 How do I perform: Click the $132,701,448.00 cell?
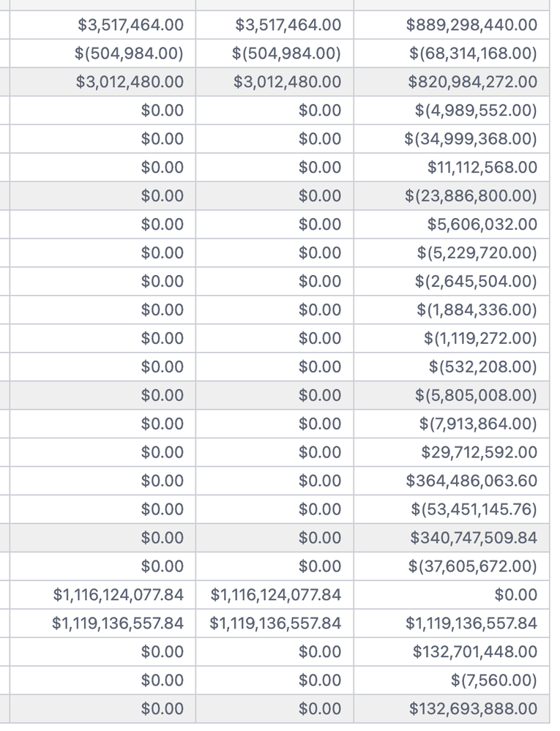[474, 652]
